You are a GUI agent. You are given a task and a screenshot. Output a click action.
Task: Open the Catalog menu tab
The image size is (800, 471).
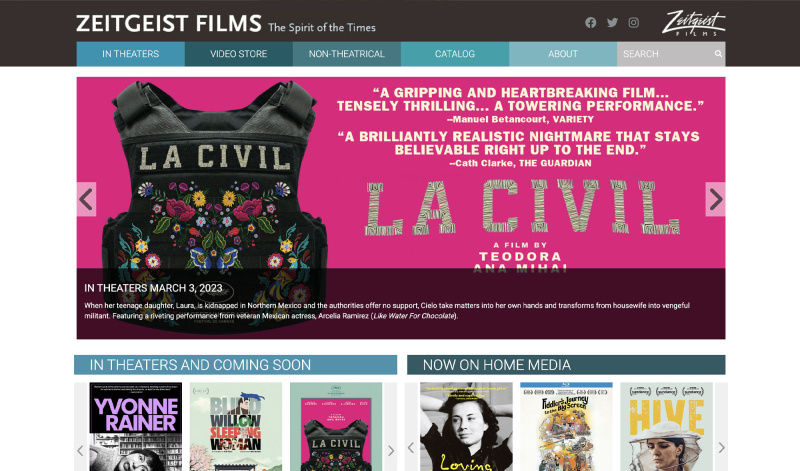(455, 54)
